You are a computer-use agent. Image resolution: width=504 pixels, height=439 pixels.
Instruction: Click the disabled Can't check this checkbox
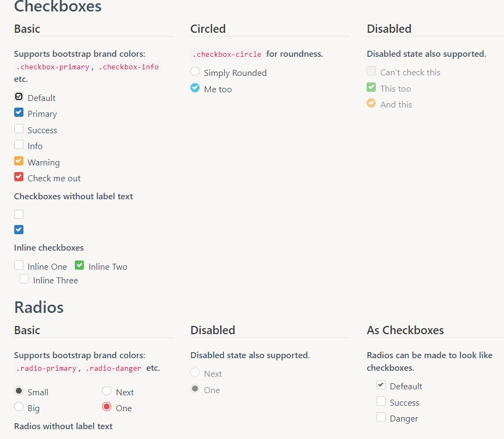371,71
